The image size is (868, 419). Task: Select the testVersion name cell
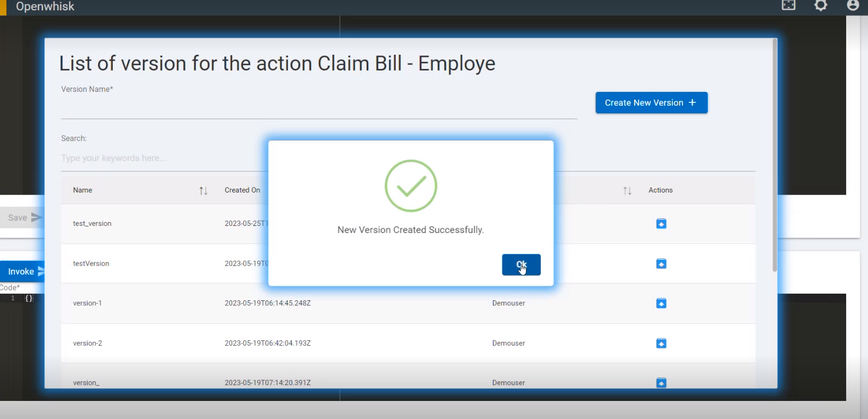(x=91, y=264)
